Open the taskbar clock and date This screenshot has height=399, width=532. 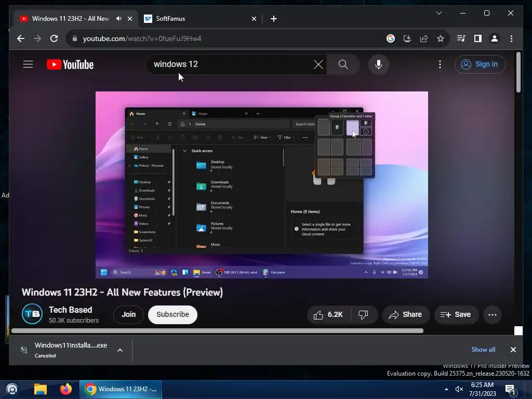coord(483,389)
